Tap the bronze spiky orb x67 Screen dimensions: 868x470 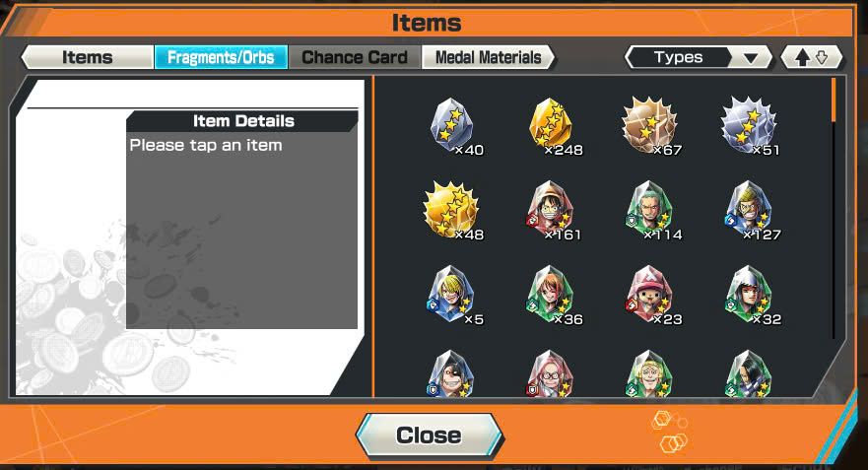coord(651,126)
